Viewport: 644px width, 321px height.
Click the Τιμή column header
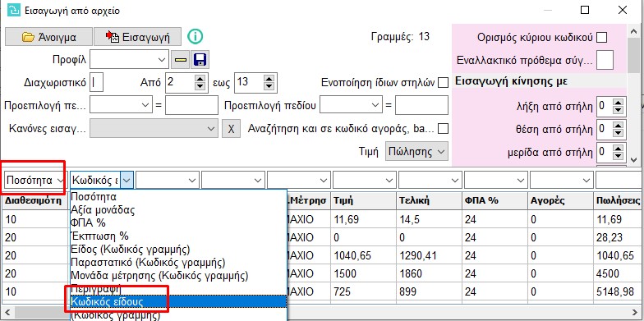point(363,200)
